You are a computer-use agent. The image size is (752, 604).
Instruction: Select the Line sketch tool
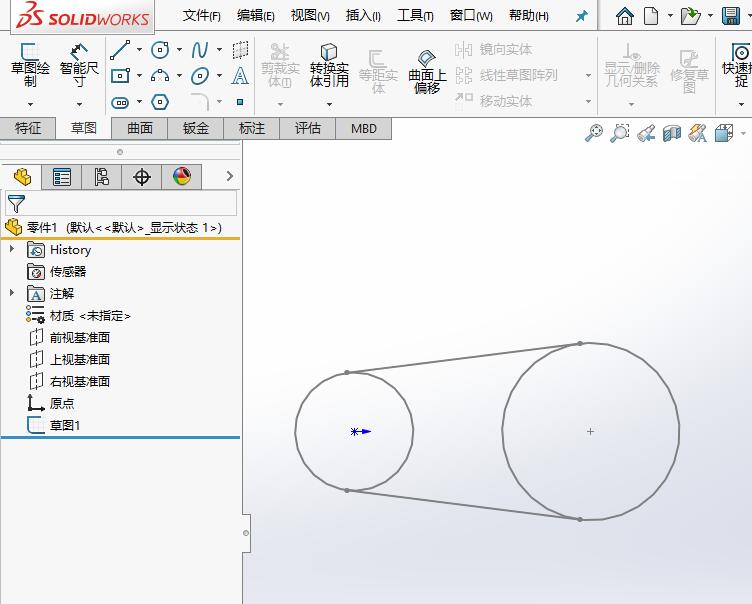(120, 50)
